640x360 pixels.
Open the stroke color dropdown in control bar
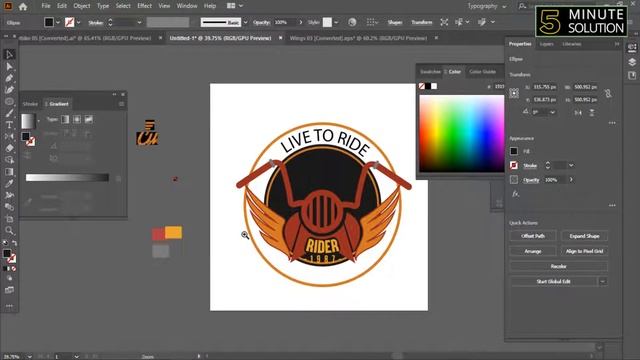[78, 22]
